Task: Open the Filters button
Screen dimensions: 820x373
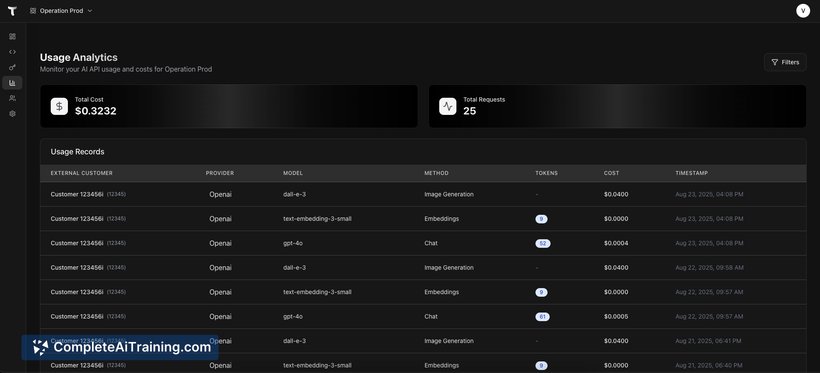Action: click(785, 62)
